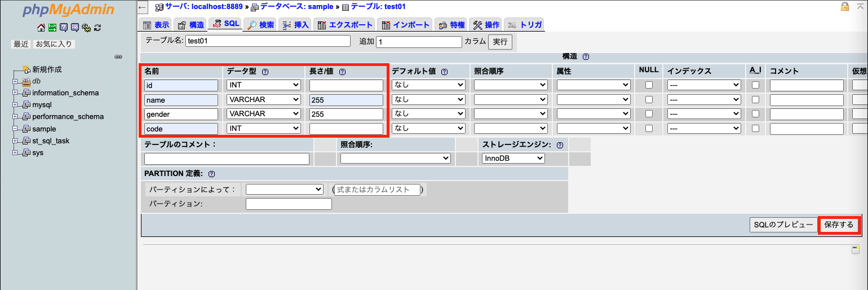Click the chain link icon in sidebar

point(118,56)
